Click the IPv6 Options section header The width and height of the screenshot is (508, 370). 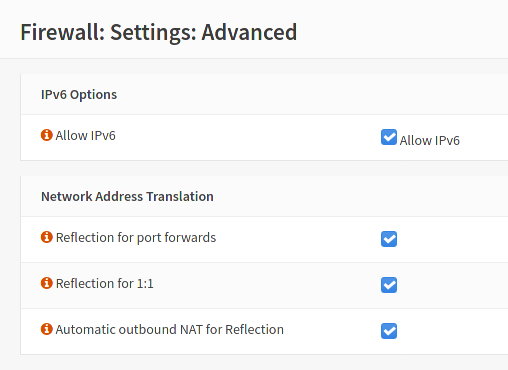click(79, 95)
